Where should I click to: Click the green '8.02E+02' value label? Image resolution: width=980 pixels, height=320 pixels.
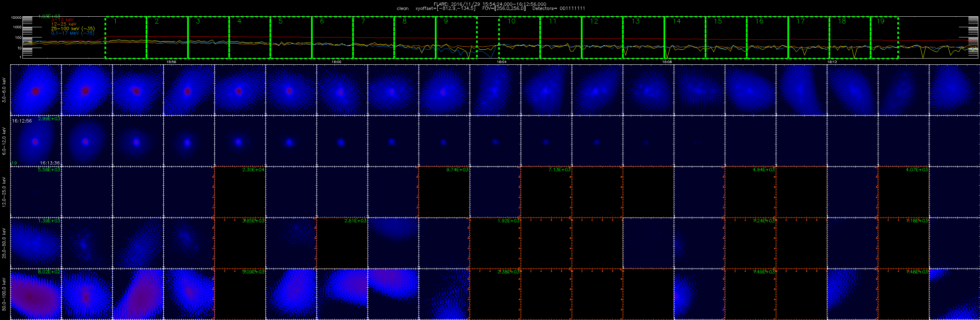click(x=49, y=272)
